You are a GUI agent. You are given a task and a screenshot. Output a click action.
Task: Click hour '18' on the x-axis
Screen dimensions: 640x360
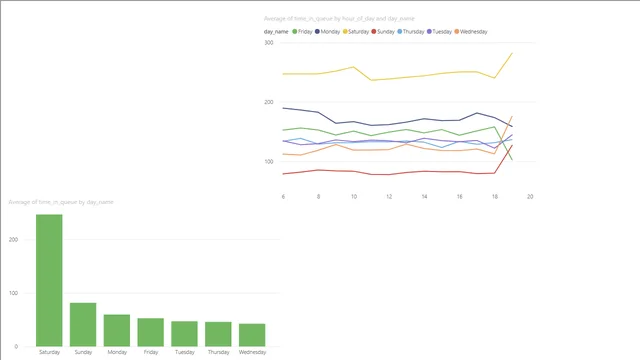pos(495,197)
